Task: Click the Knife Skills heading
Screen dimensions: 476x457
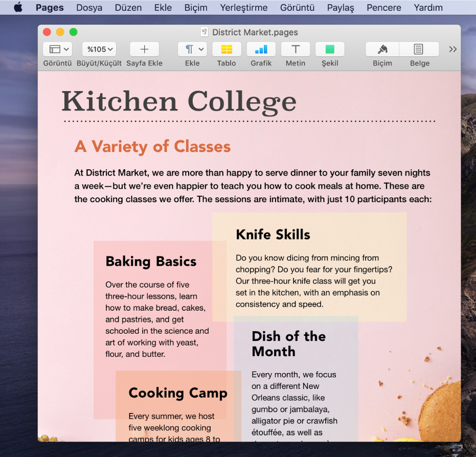Action: 273,235
